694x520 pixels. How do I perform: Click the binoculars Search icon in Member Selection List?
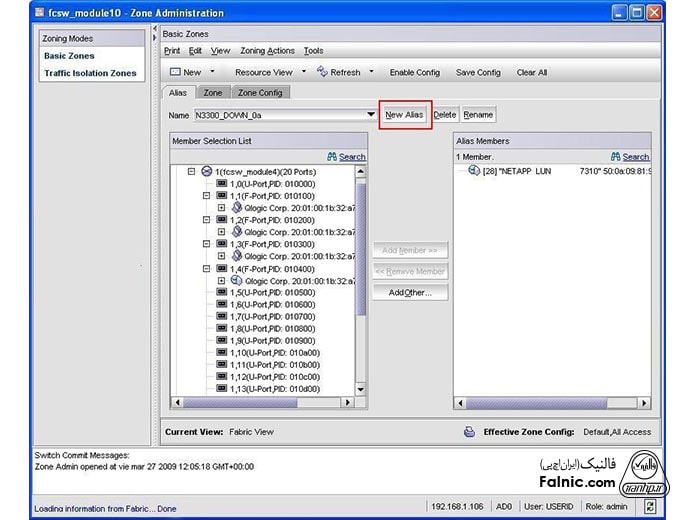click(332, 157)
